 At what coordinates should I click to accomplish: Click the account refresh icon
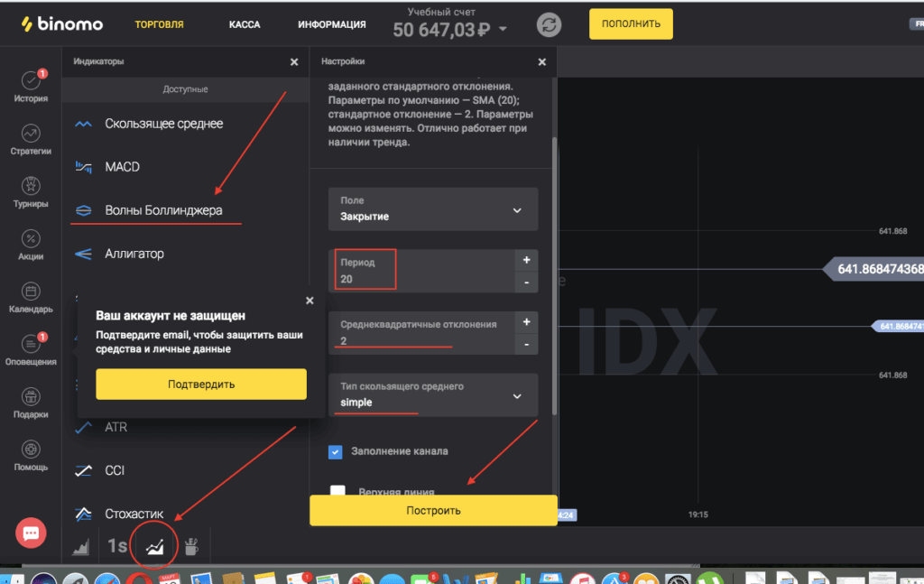[549, 24]
